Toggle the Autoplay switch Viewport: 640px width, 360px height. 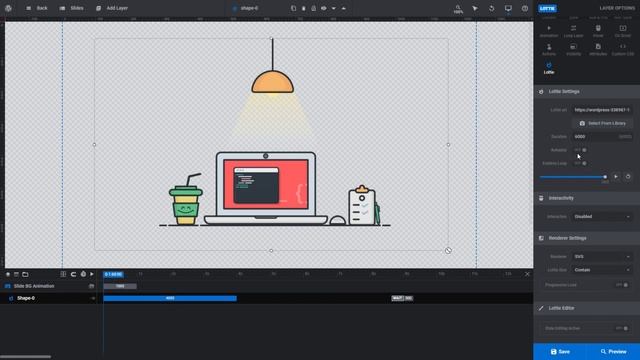(x=581, y=150)
